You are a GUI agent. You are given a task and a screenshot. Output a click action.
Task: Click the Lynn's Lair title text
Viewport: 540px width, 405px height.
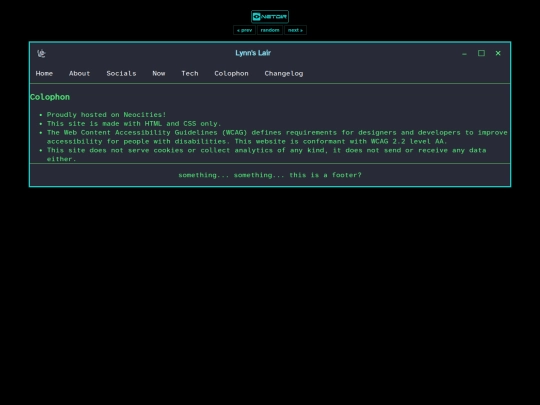253,53
